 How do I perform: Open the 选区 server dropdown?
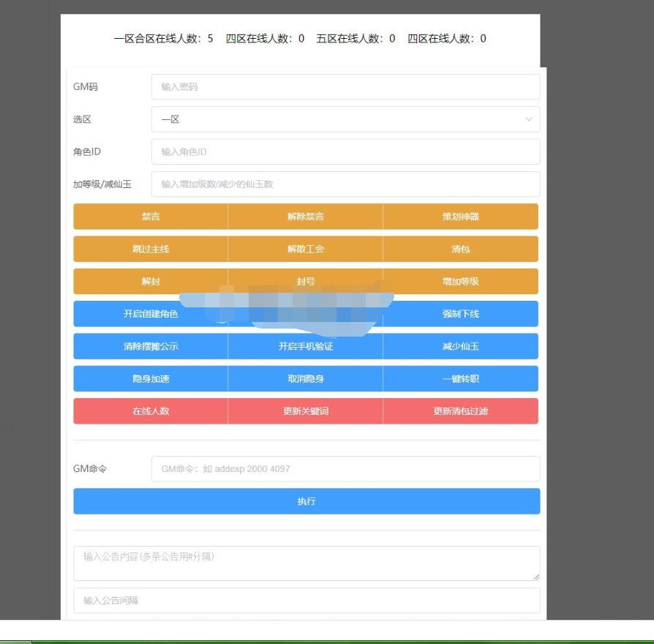[x=345, y=119]
